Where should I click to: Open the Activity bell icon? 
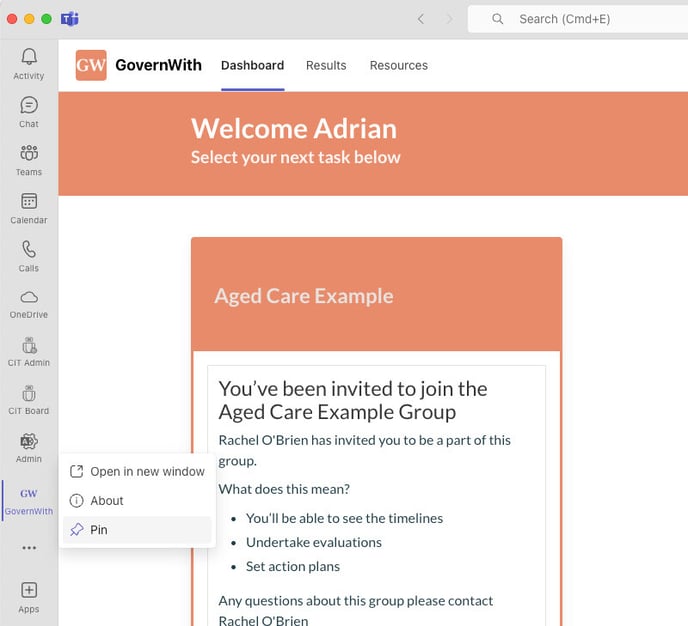[x=29, y=57]
